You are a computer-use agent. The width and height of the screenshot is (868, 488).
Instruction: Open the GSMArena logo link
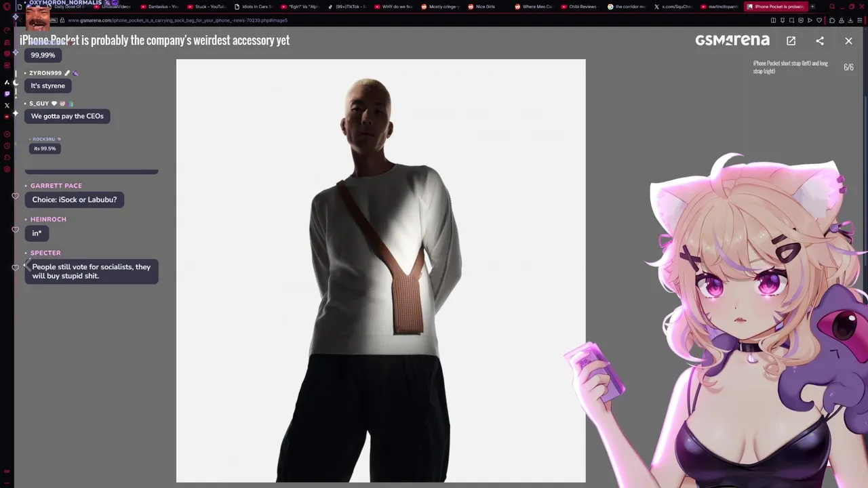coord(732,41)
